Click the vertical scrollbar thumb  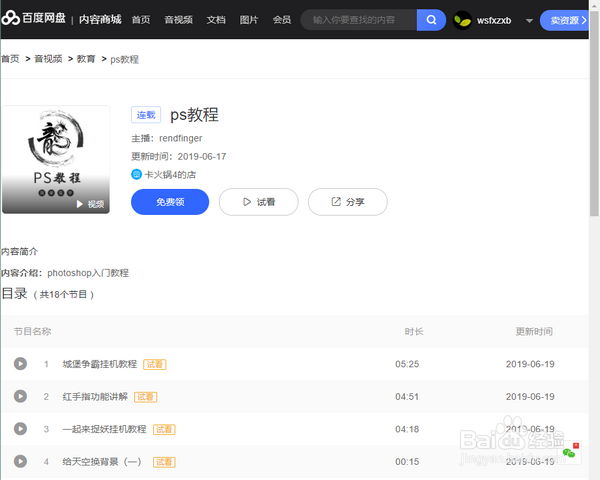pos(594,113)
